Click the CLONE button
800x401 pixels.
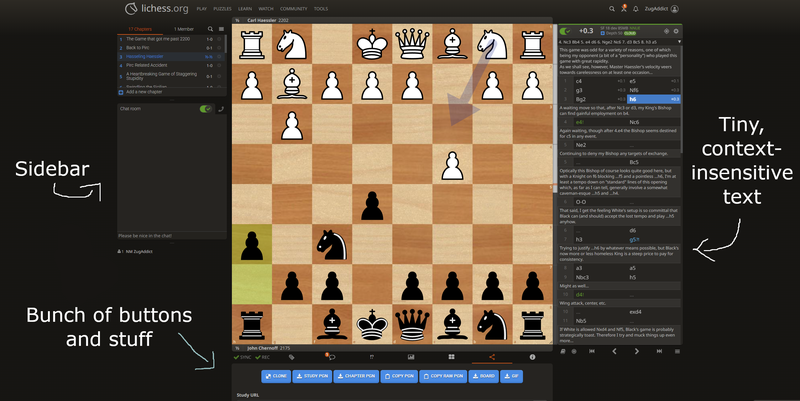tap(276, 376)
